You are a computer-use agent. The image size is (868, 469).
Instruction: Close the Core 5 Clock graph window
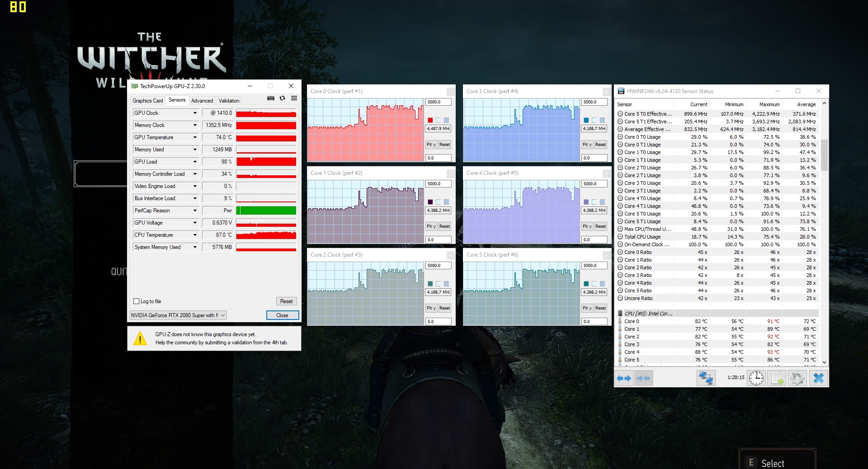pos(606,255)
